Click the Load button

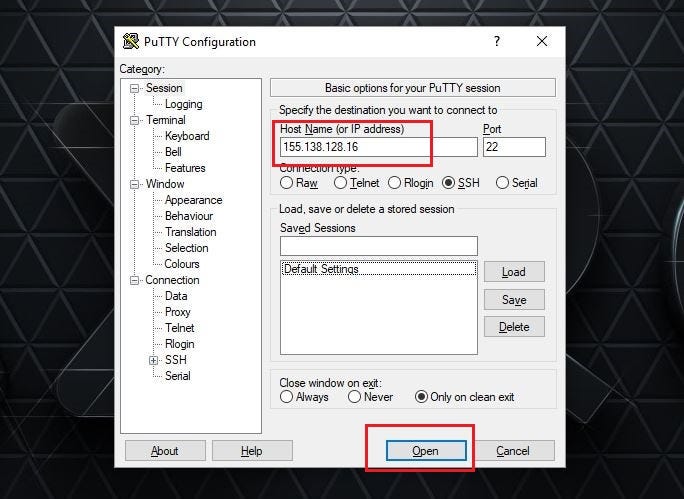click(514, 272)
